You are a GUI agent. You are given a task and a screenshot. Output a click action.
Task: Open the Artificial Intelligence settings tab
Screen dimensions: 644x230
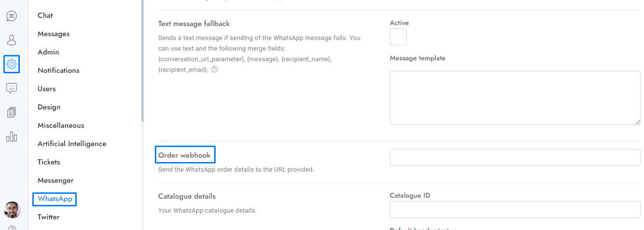pos(72,144)
